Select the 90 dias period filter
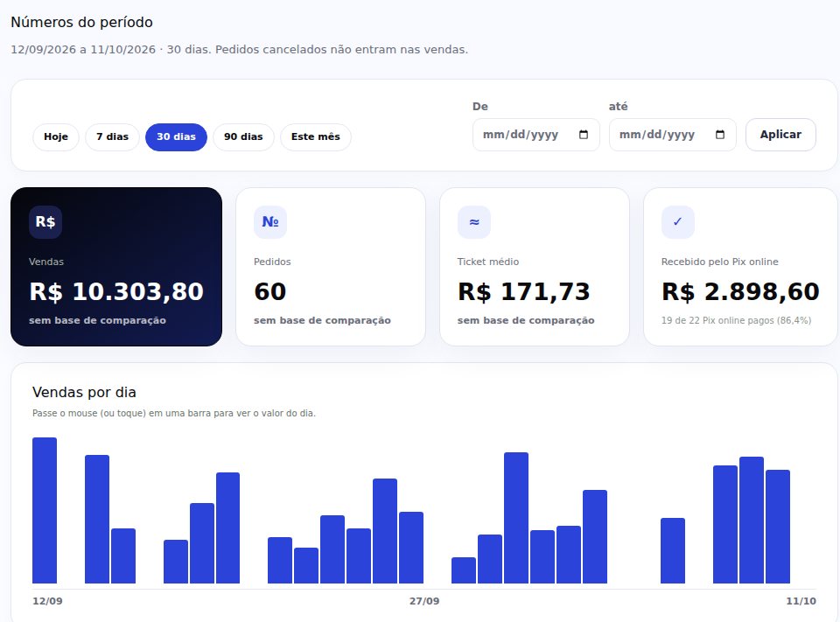Image resolution: width=840 pixels, height=622 pixels. [243, 136]
